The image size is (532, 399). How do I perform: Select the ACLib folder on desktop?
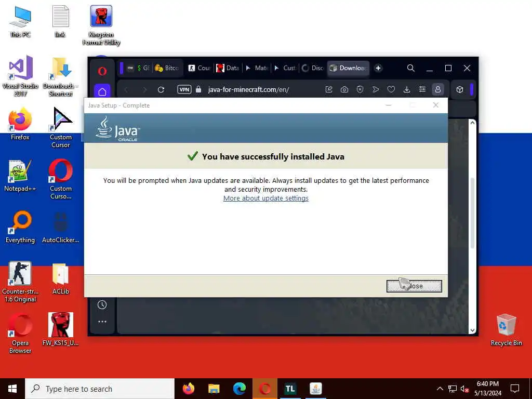tap(60, 278)
